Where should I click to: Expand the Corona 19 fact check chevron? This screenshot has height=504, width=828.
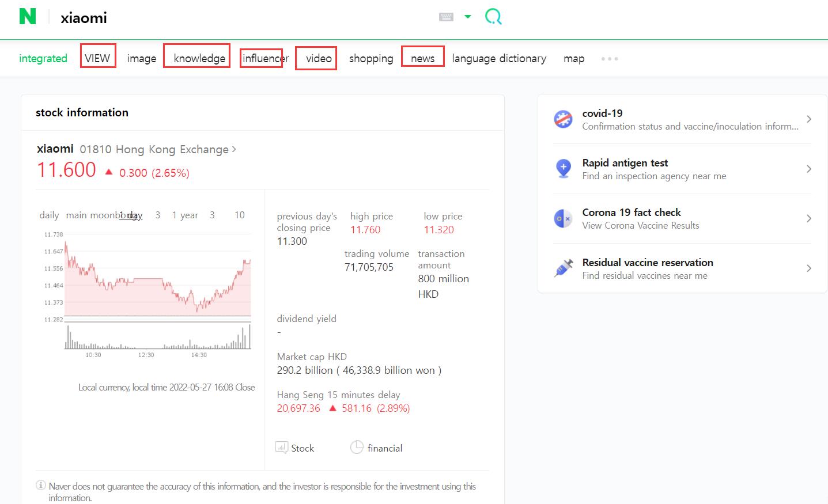[x=809, y=218]
